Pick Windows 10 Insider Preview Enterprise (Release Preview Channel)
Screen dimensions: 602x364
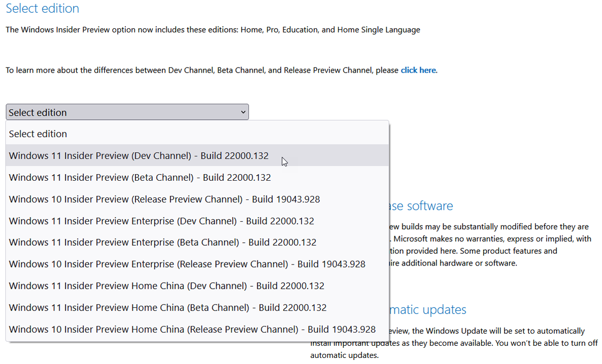pyautogui.click(x=197, y=264)
